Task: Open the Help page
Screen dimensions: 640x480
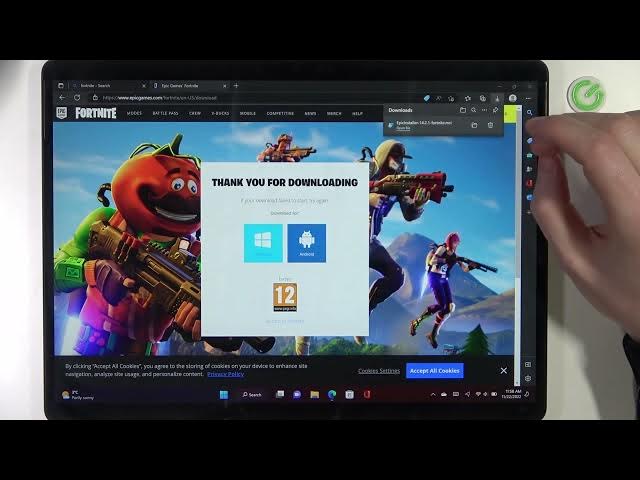Action: click(358, 113)
